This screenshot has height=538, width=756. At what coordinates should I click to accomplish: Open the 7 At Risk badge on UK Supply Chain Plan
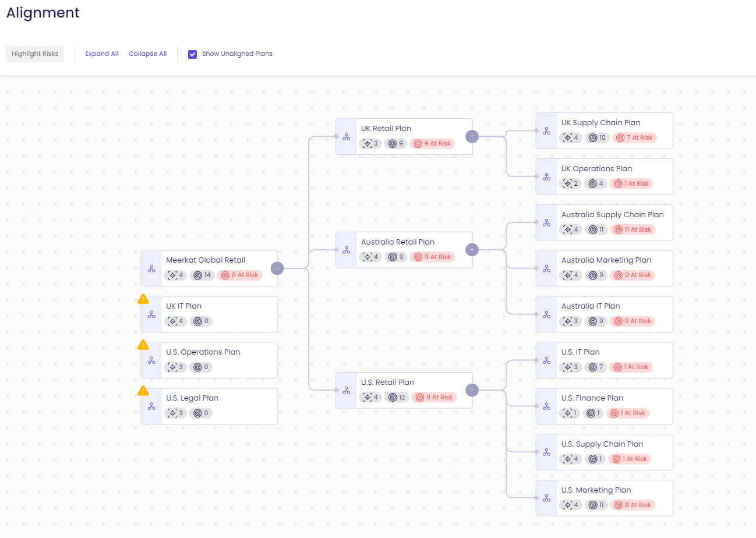634,138
